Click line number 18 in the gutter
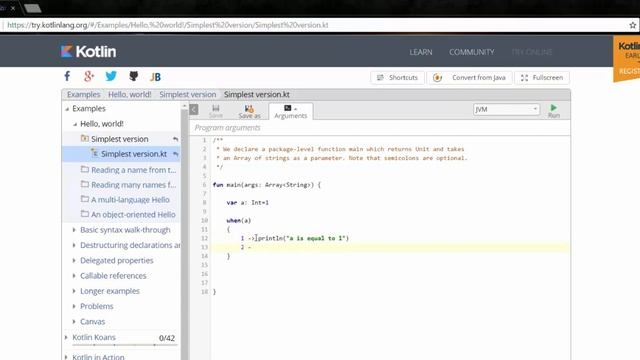This screenshot has width=640, height=360. [204, 292]
